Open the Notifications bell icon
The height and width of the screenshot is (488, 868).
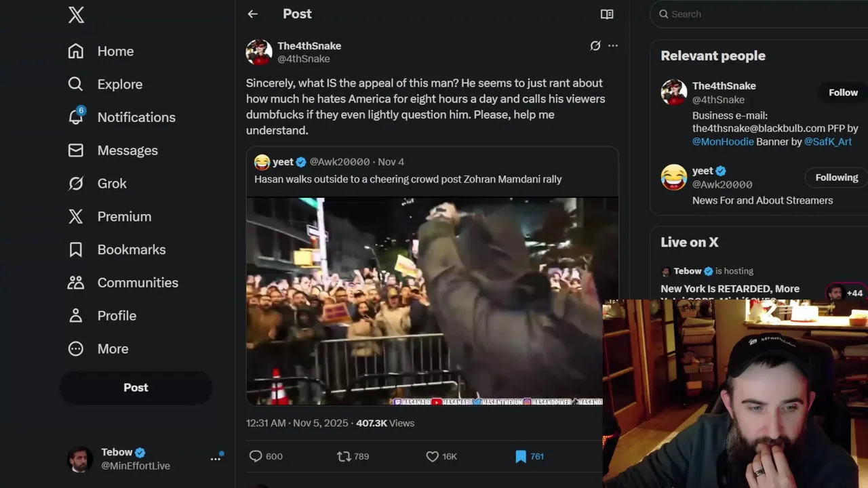pyautogui.click(x=76, y=117)
